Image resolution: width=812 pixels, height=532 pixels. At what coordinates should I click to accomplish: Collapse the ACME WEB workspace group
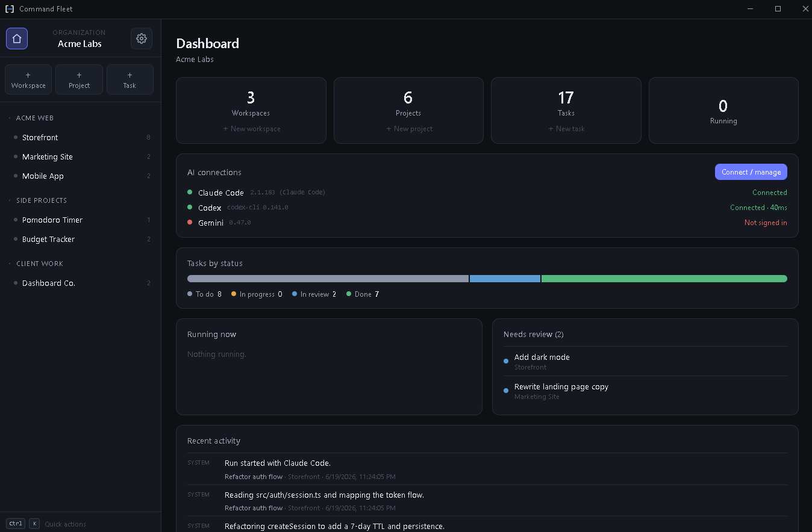pos(35,118)
